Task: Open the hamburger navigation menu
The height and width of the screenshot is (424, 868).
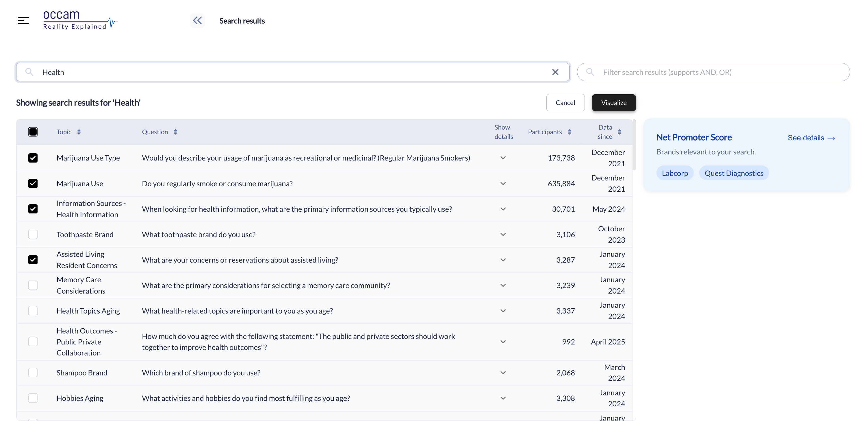Action: pos(23,21)
